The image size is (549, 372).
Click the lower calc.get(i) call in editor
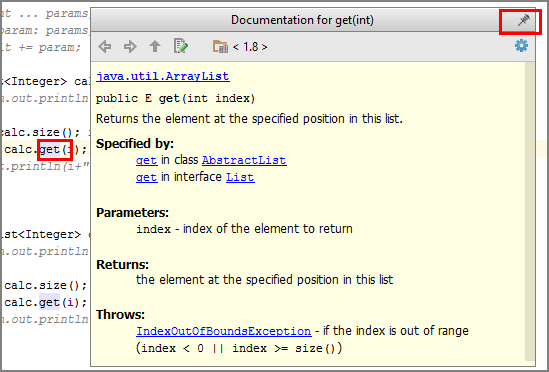coord(46,302)
